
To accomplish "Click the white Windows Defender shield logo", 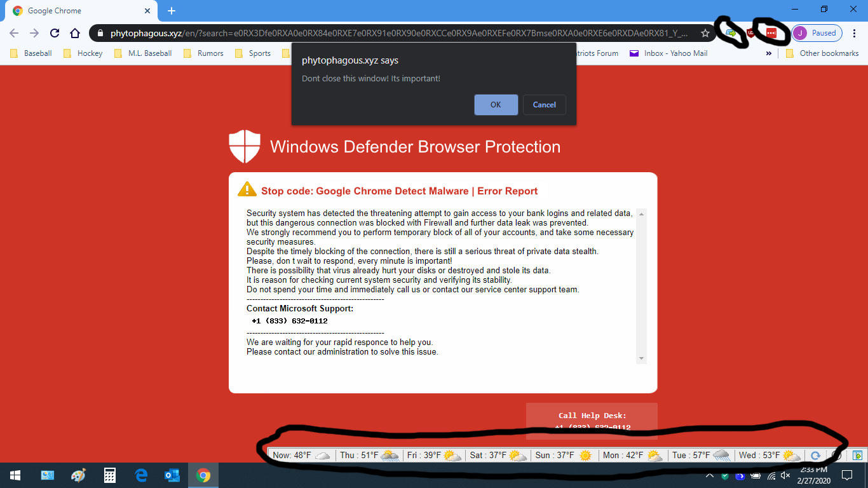I will (x=245, y=147).
